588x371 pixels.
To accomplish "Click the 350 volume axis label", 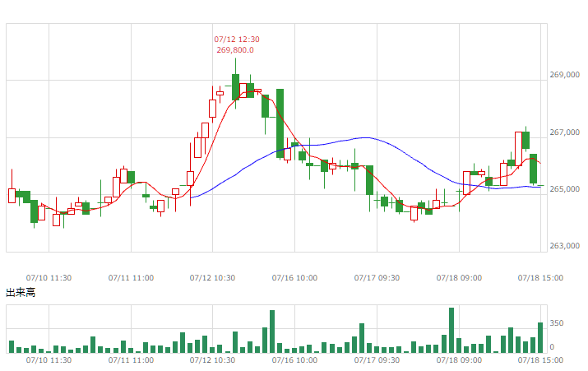I will coord(557,323).
